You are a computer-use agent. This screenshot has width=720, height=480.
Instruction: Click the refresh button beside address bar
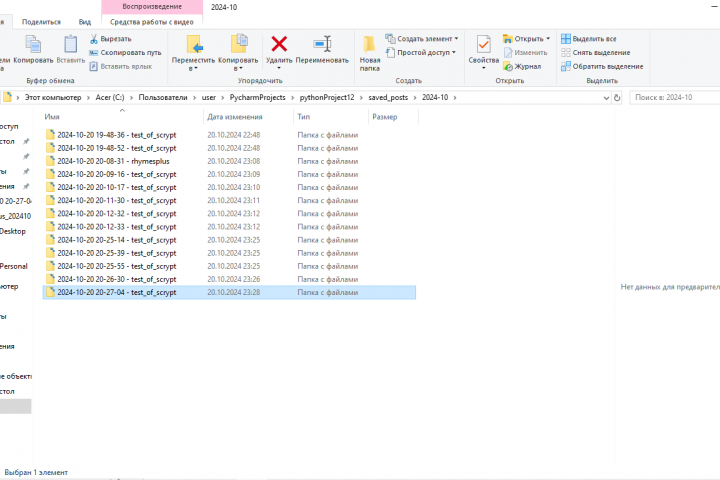(617, 98)
